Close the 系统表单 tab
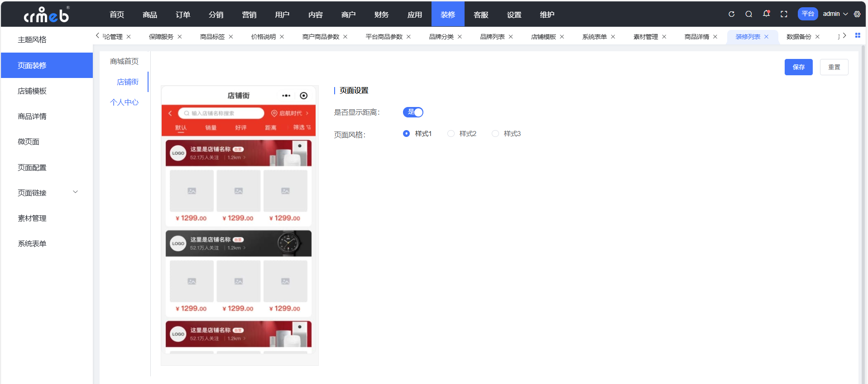This screenshot has width=868, height=384. [613, 37]
